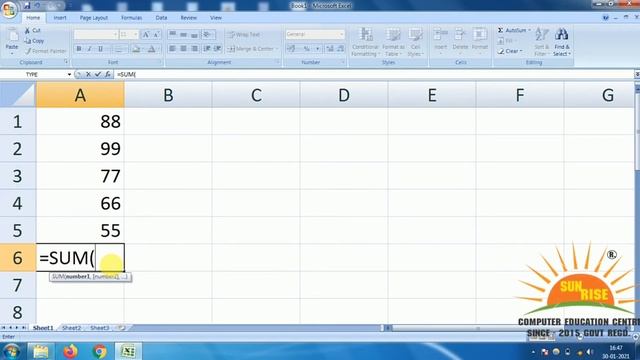Click Increase Decimal button
The width and height of the screenshot is (640, 360).
[x=330, y=49]
